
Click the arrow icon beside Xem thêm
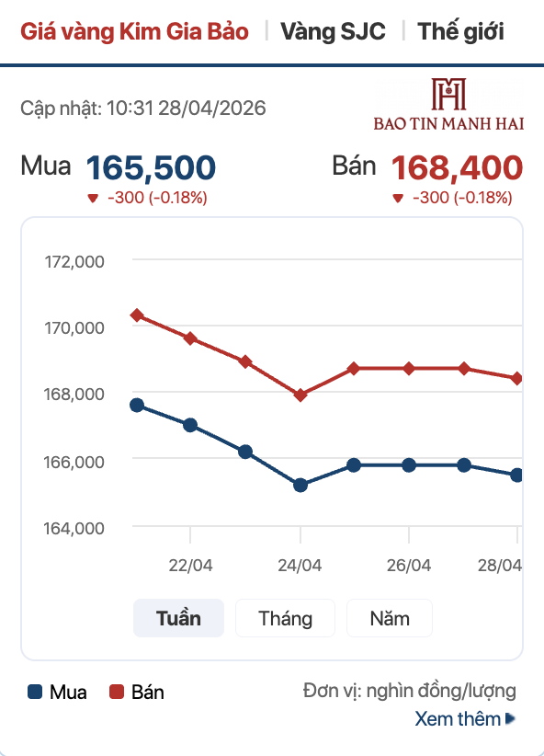(x=508, y=719)
